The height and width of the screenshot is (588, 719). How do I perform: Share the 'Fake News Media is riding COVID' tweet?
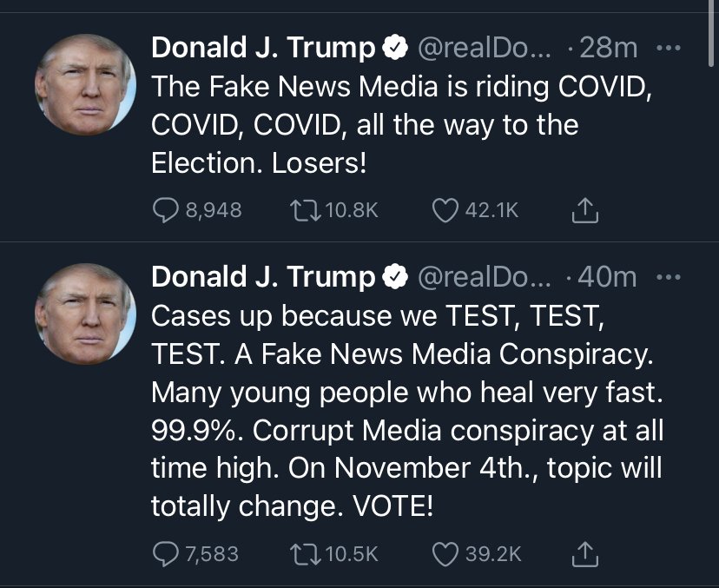click(x=584, y=209)
